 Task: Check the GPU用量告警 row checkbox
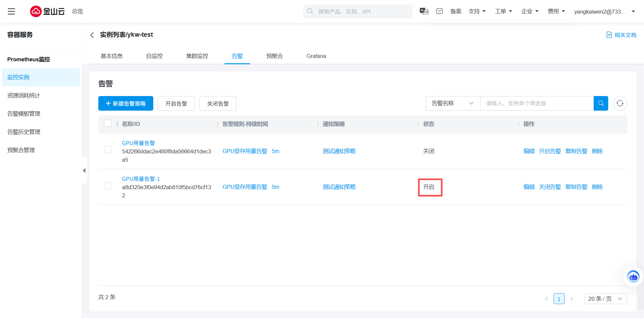tap(108, 150)
